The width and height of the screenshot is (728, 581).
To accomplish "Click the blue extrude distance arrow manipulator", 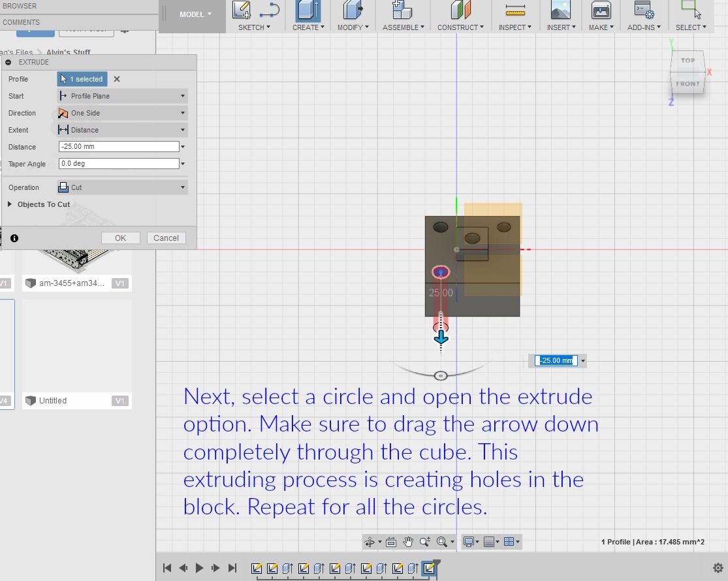I will 441,337.
